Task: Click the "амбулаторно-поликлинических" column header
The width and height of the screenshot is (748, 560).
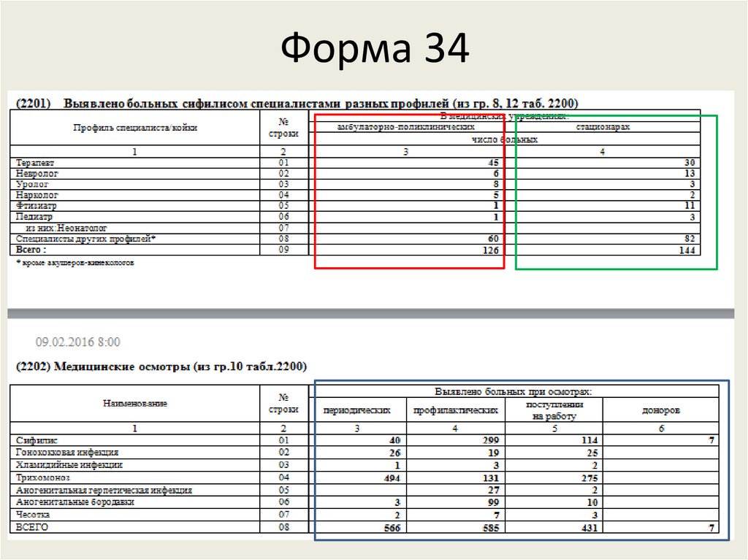Action: [406, 127]
